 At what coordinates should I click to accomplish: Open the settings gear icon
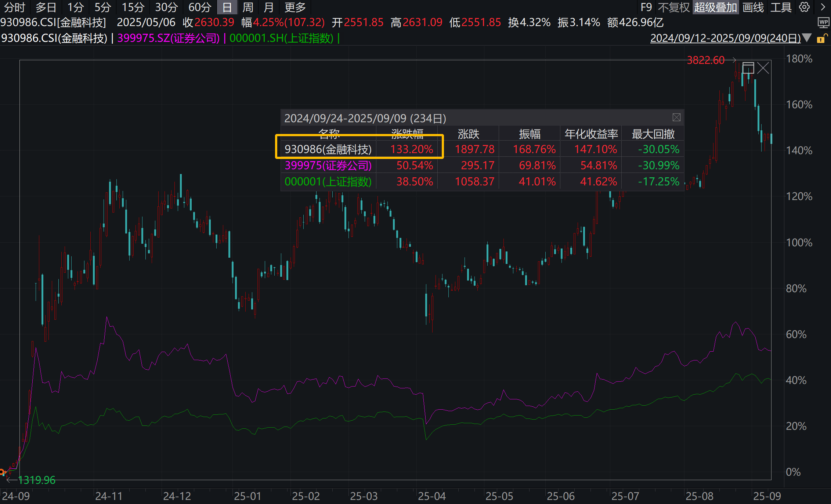[x=803, y=7]
